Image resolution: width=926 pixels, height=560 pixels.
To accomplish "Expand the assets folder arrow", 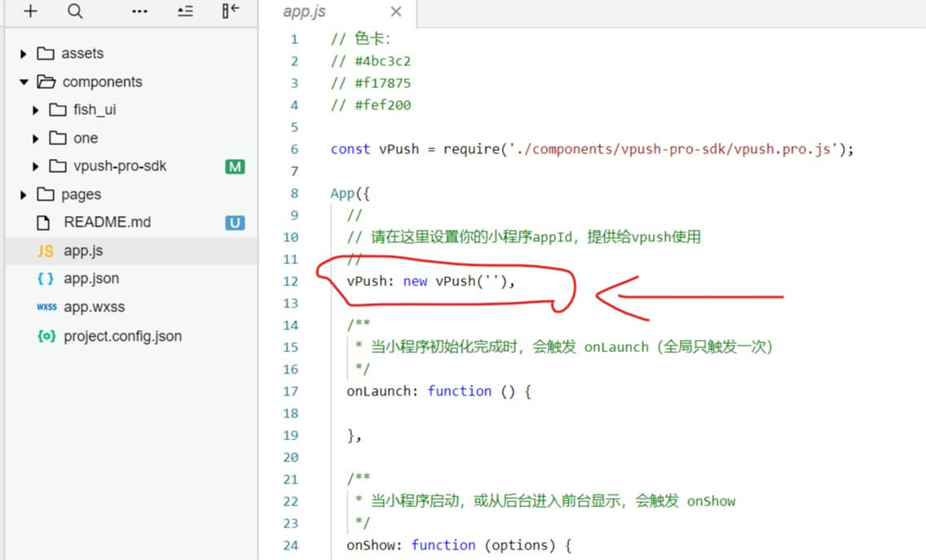I will (23, 54).
